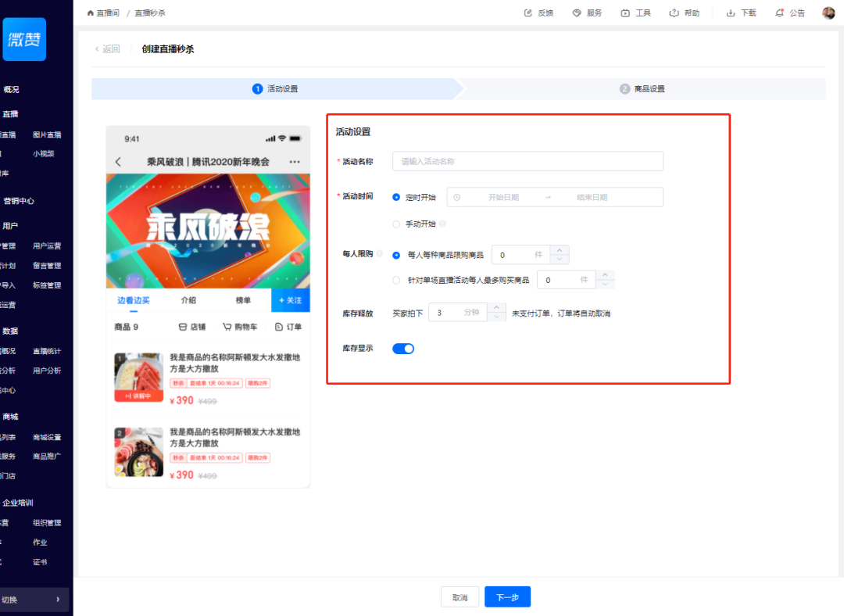This screenshot has width=844, height=616.
Task: Click the 下一步 button
Action: [x=508, y=597]
